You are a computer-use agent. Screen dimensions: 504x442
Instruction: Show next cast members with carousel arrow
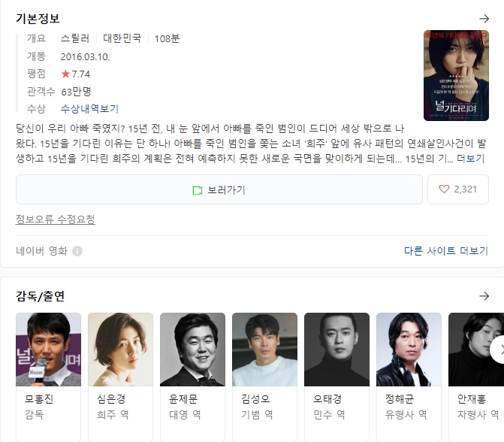coord(499,350)
